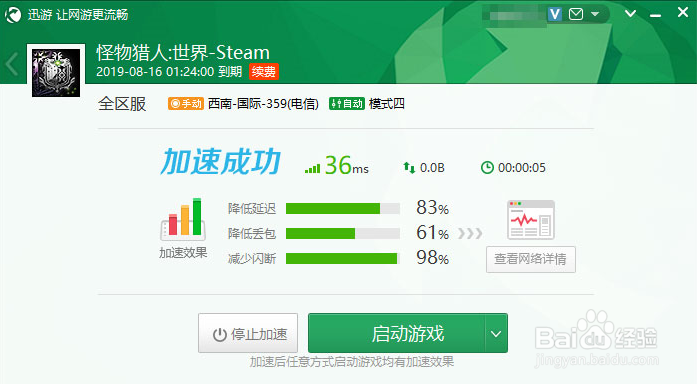Viewport: 697px width, 384px height.
Task: Click the Monster Hunter World game thumbnail
Action: (x=56, y=72)
